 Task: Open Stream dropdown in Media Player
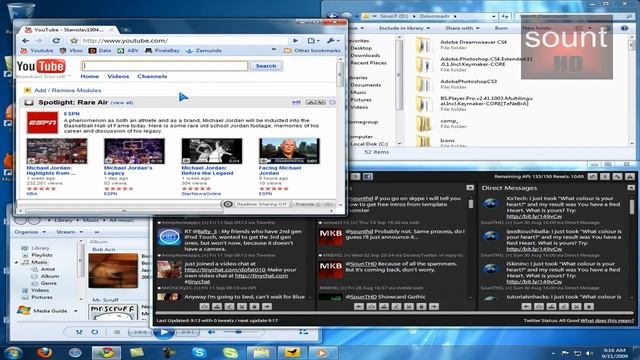tap(69, 232)
